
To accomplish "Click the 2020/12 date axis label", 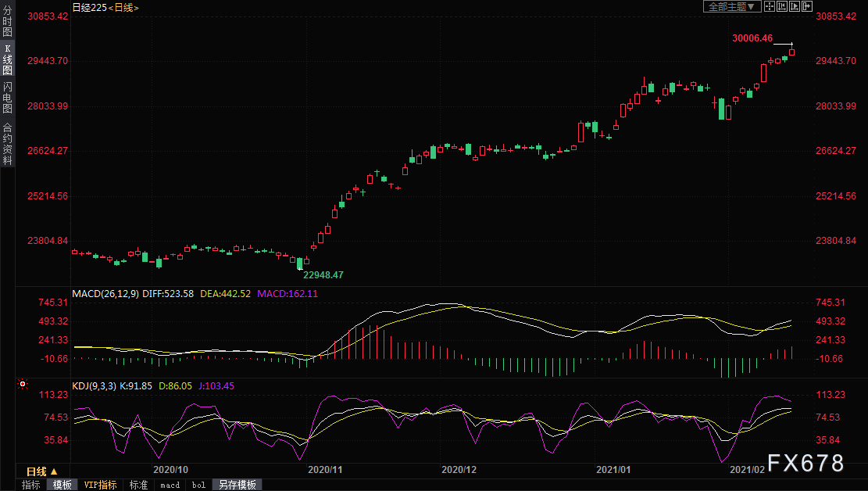I will point(459,469).
